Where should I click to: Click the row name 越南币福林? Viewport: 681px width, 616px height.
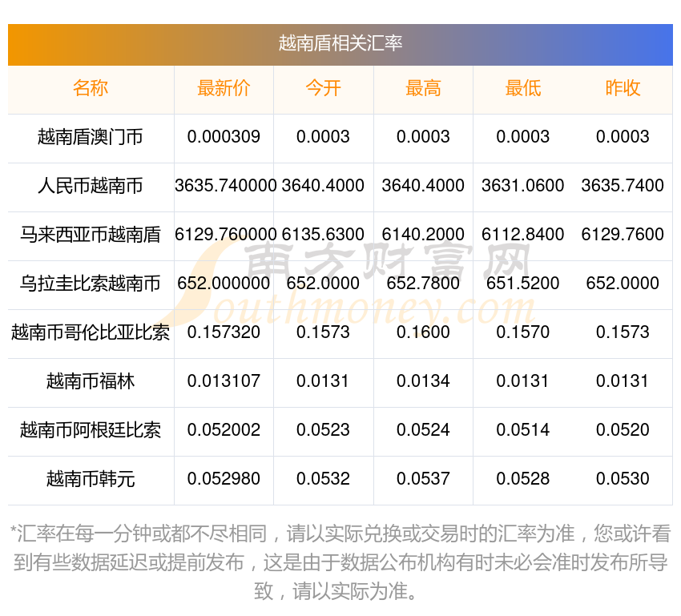(91, 381)
